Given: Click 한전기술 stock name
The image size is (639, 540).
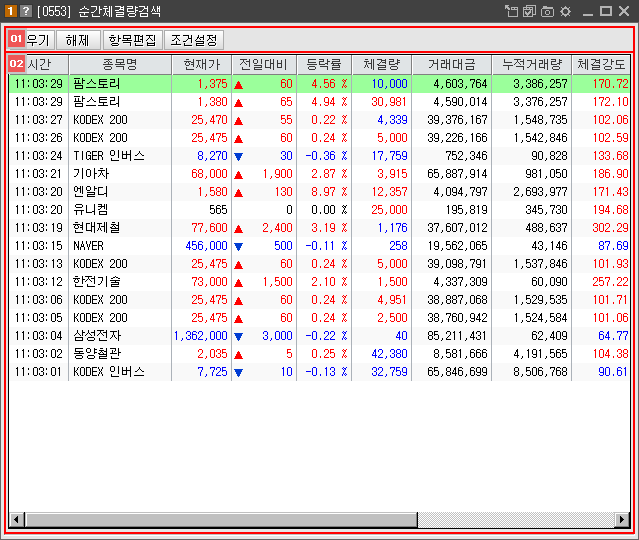Looking at the screenshot, I should click(97, 282).
